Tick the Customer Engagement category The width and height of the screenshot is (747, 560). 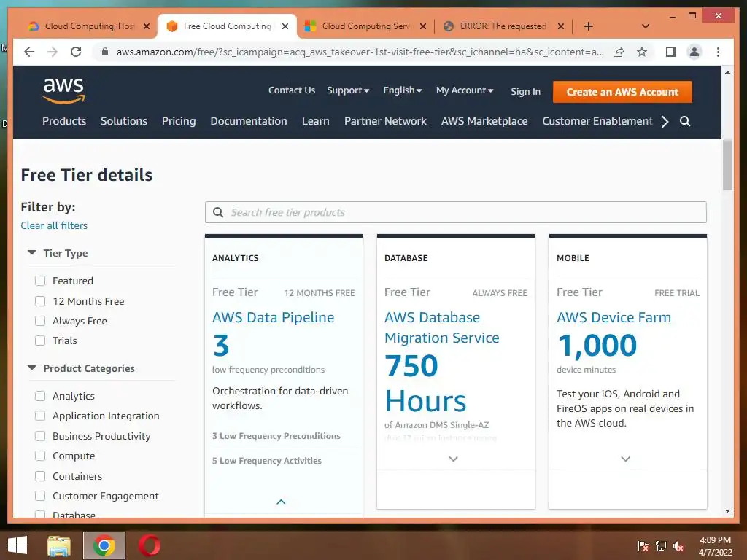pos(40,496)
